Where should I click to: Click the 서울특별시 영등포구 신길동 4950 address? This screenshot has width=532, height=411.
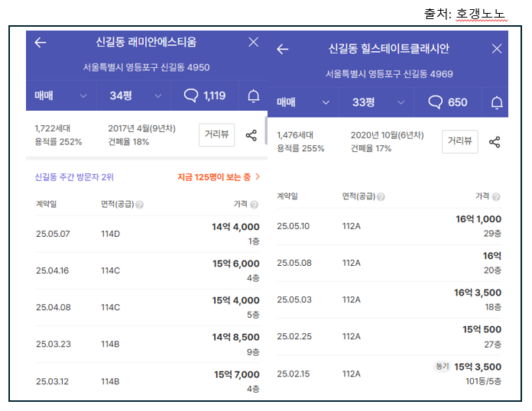tap(146, 67)
